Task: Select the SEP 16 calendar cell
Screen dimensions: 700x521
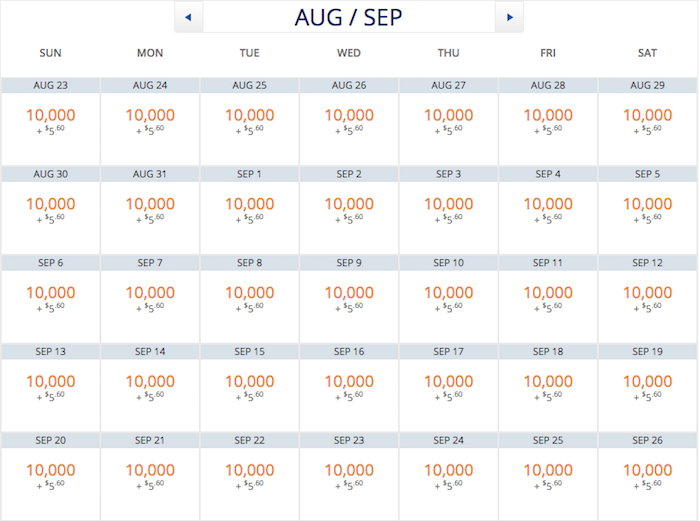Action: click(349, 388)
